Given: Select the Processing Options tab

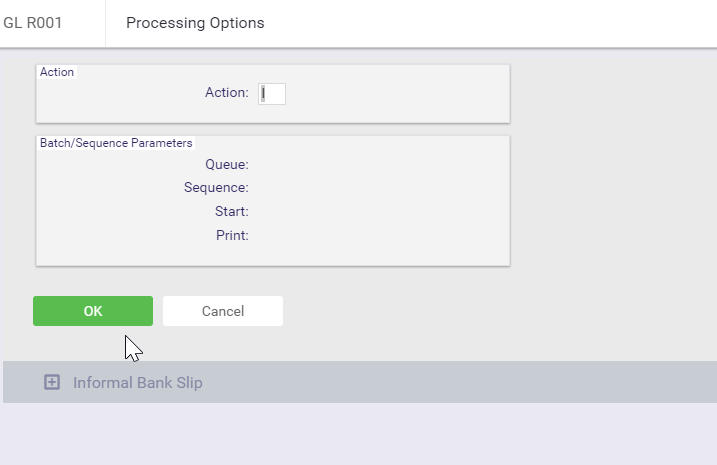Looking at the screenshot, I should tap(195, 23).
